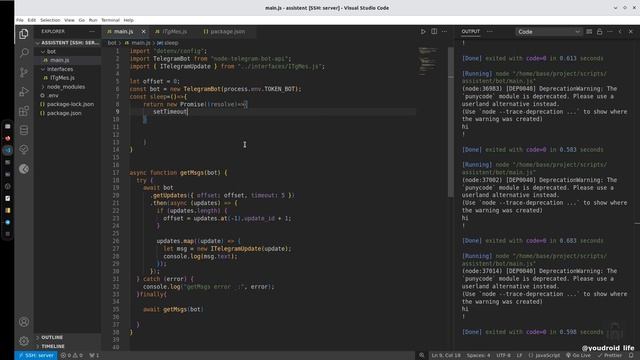Select the main.js editor tab
The image size is (640, 360).
tap(124, 31)
